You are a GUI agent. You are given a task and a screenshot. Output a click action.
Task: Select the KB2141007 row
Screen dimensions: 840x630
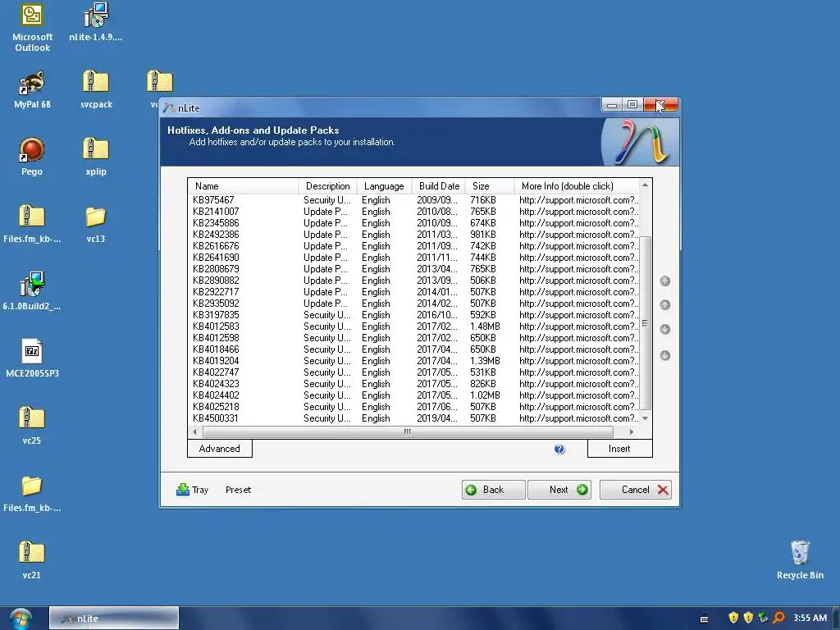pyautogui.click(x=414, y=212)
